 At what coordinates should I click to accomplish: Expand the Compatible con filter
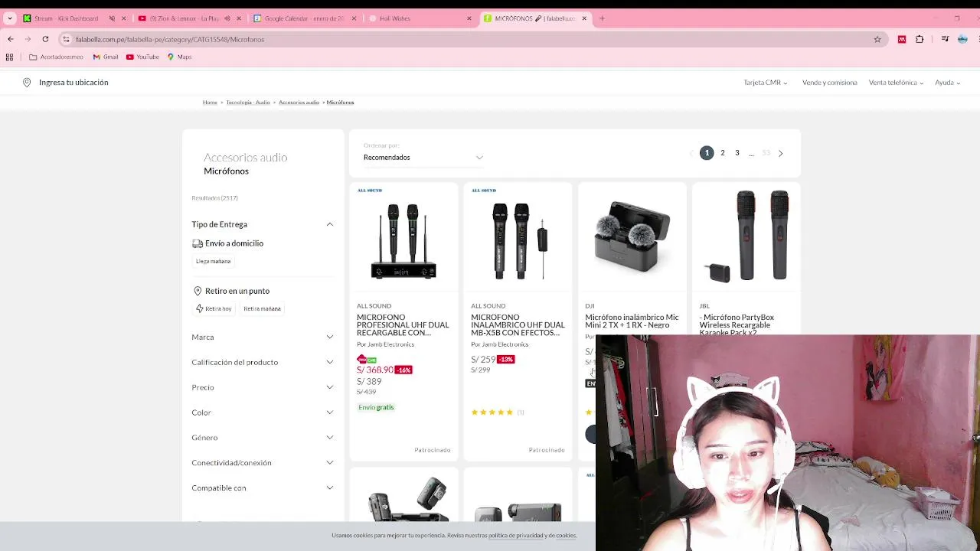point(263,487)
